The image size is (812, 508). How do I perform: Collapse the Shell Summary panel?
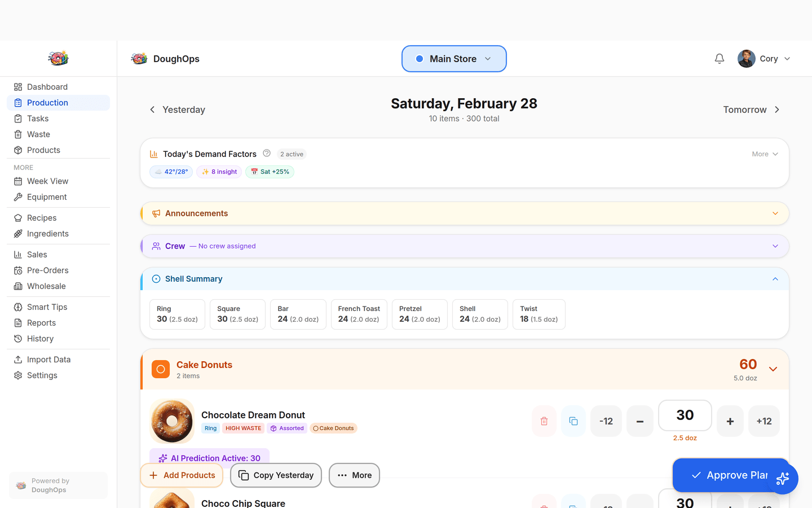tap(775, 279)
